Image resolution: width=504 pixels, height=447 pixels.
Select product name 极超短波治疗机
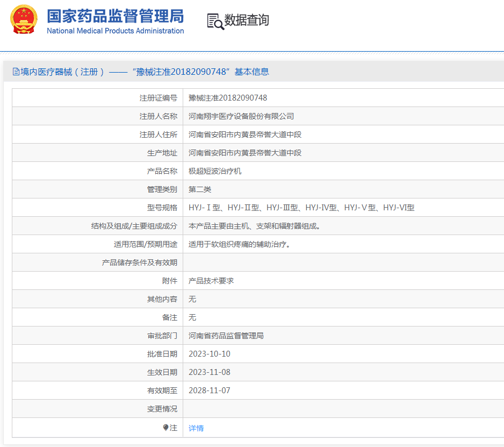(x=215, y=171)
